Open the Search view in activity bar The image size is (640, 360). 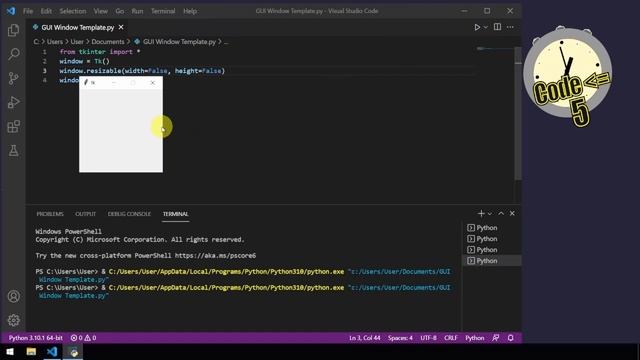point(13,54)
